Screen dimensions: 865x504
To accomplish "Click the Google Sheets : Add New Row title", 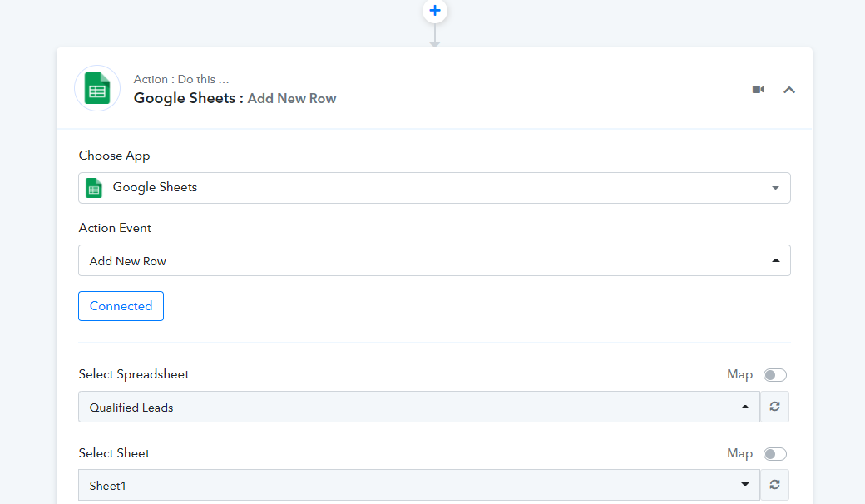I will coord(235,98).
